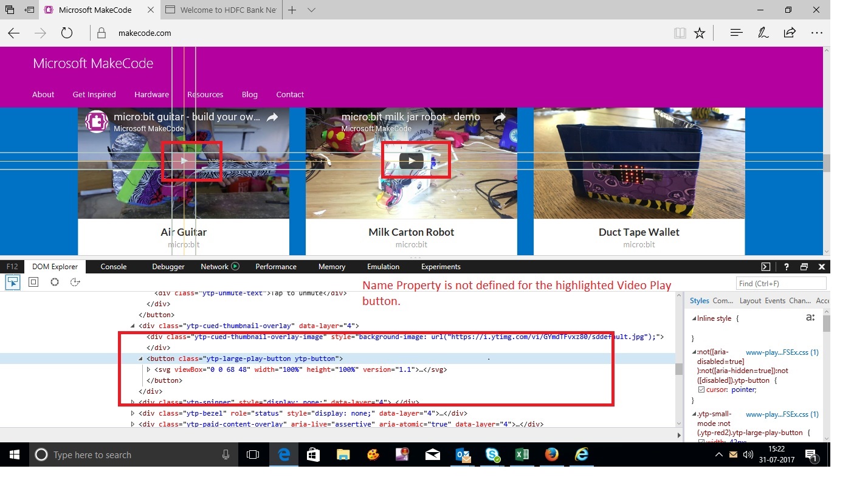This screenshot has height=494, width=868.
Task: Undock DevTools into a separate window
Action: tap(804, 266)
